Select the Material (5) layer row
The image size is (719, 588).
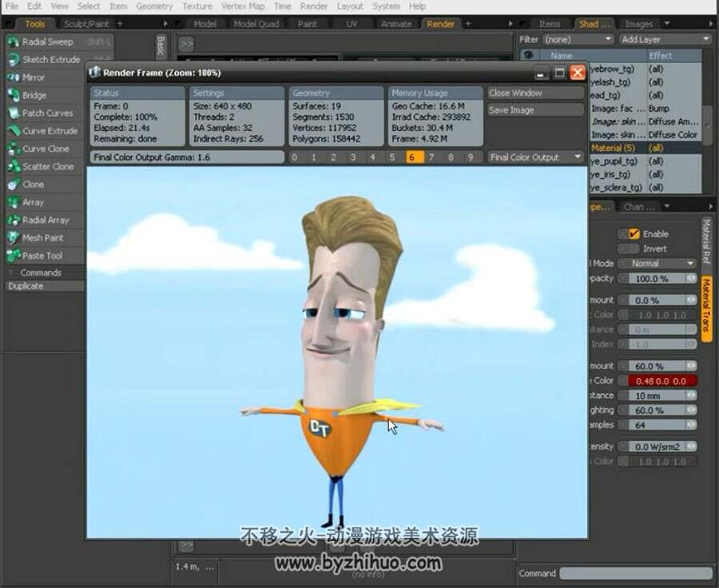[646, 148]
